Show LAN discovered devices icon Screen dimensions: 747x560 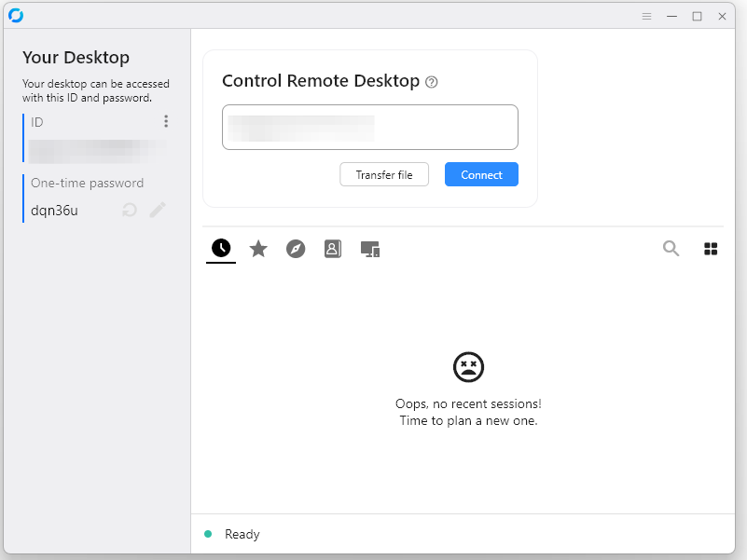click(370, 249)
